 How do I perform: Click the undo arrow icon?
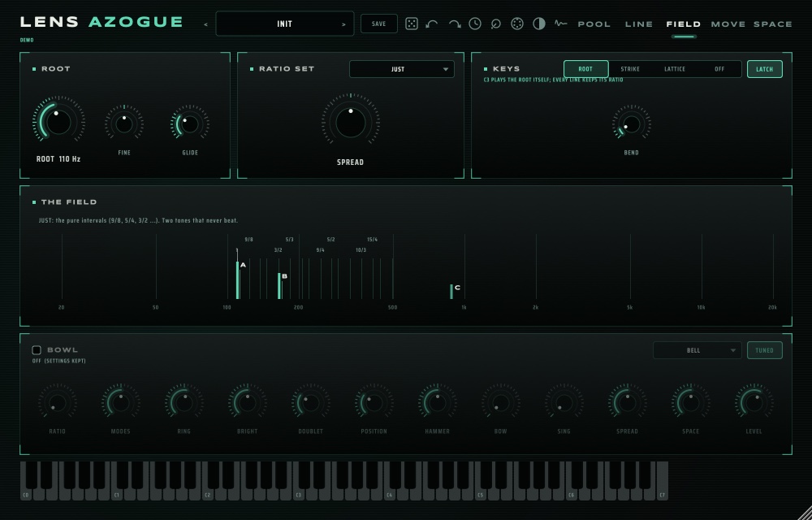click(432, 24)
